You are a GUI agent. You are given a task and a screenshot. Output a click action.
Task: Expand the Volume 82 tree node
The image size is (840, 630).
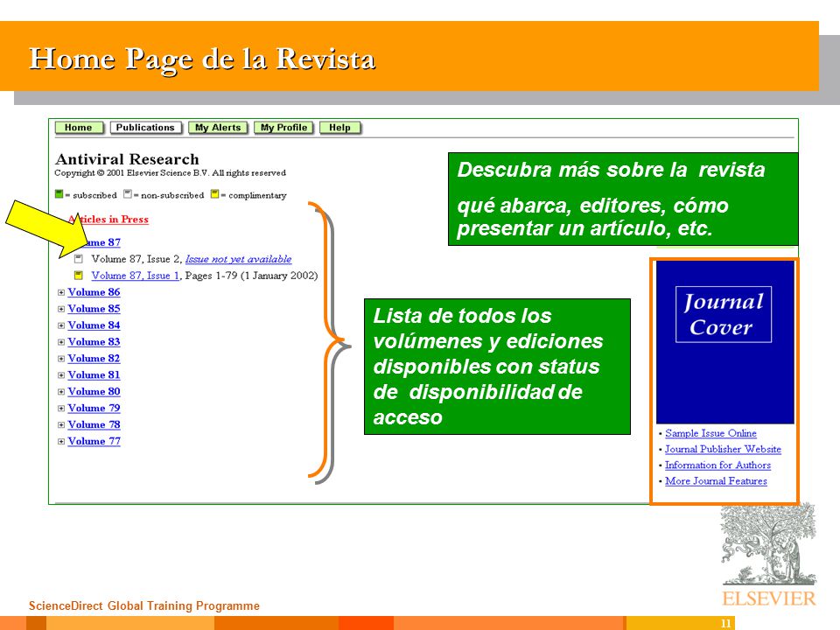click(61, 359)
